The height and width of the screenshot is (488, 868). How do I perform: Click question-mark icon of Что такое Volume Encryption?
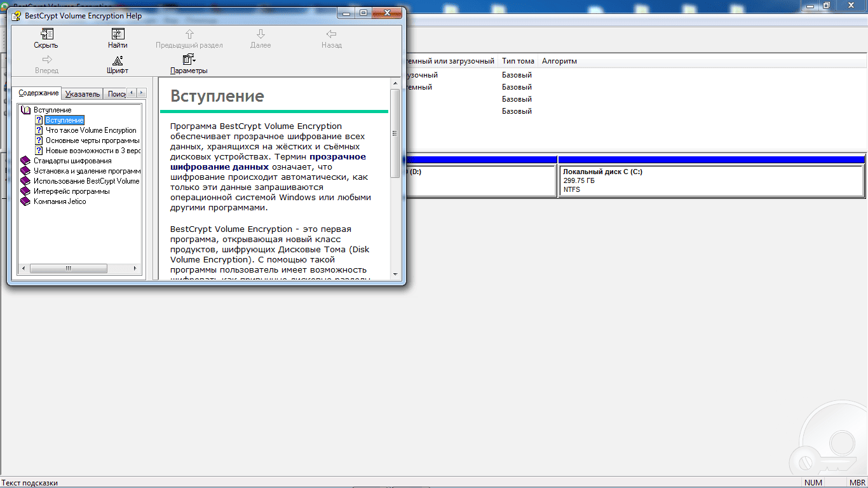pos(39,130)
